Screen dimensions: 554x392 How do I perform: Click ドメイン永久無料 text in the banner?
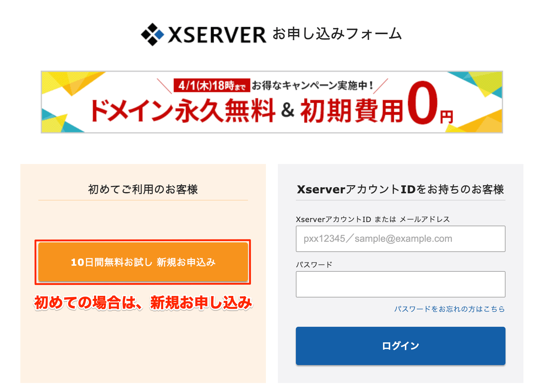coord(183,111)
